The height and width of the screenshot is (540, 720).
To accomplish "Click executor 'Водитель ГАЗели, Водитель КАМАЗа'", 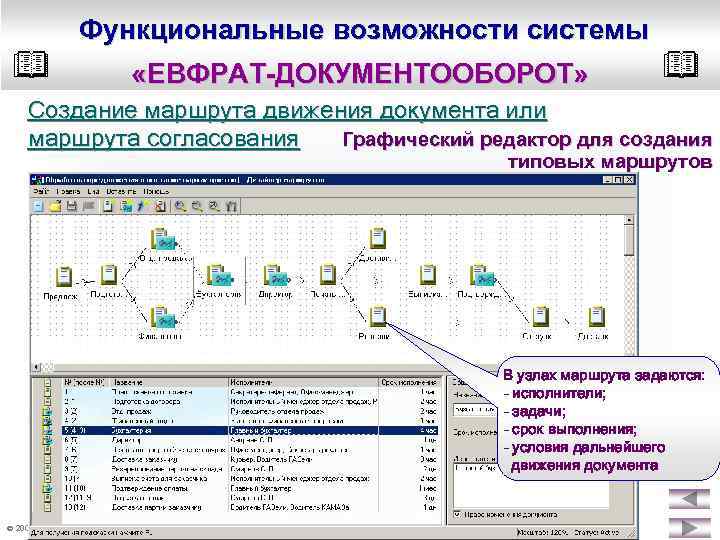I will 290,507.
